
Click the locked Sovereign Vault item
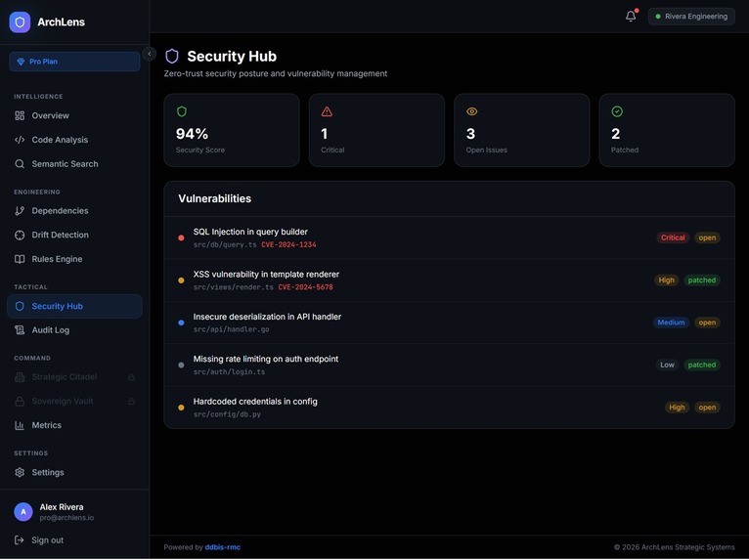[x=74, y=401]
